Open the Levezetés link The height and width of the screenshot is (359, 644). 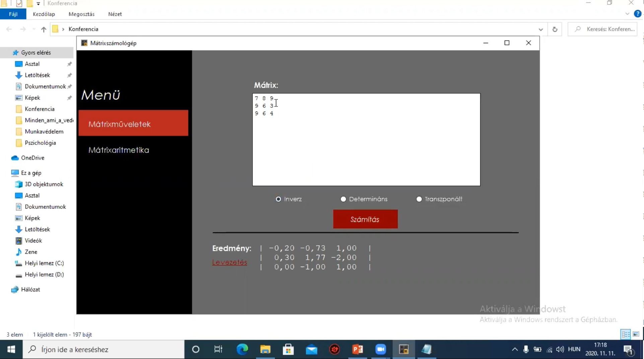coord(229,262)
